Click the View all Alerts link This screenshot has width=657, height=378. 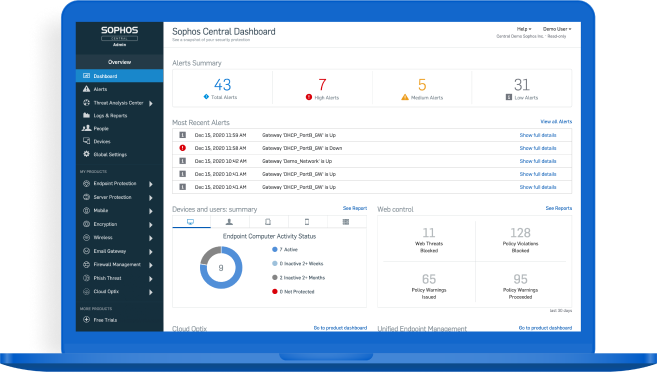pyautogui.click(x=556, y=122)
